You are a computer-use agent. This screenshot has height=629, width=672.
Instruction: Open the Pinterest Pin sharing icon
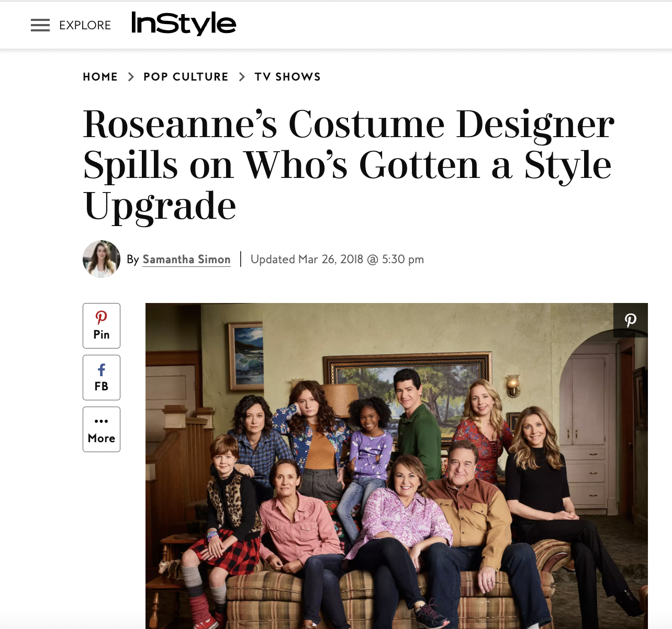[101, 325]
